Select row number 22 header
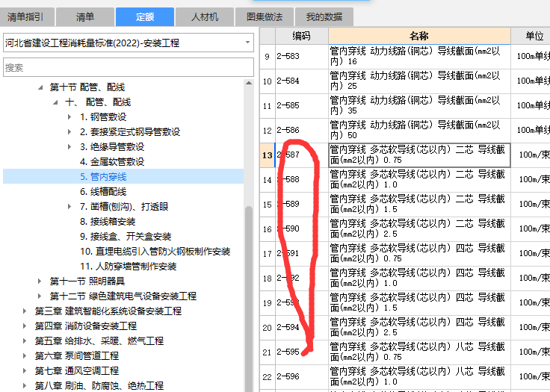The width and height of the screenshot is (550, 392). [x=268, y=376]
